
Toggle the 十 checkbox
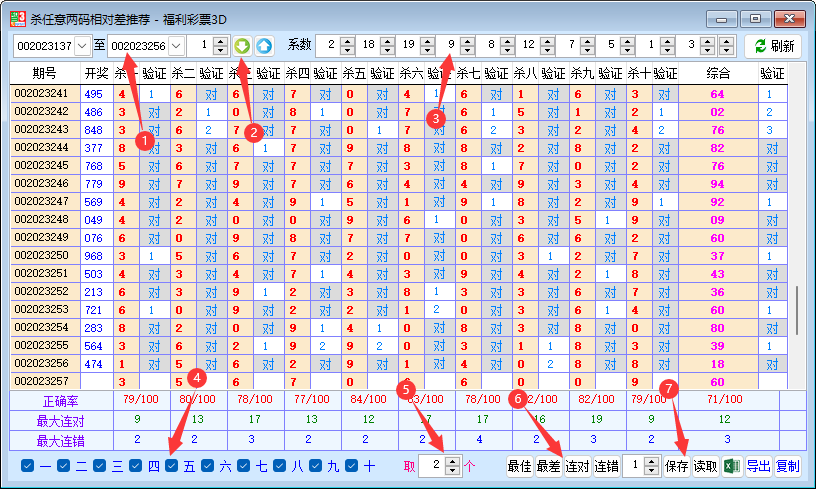tap(352, 466)
